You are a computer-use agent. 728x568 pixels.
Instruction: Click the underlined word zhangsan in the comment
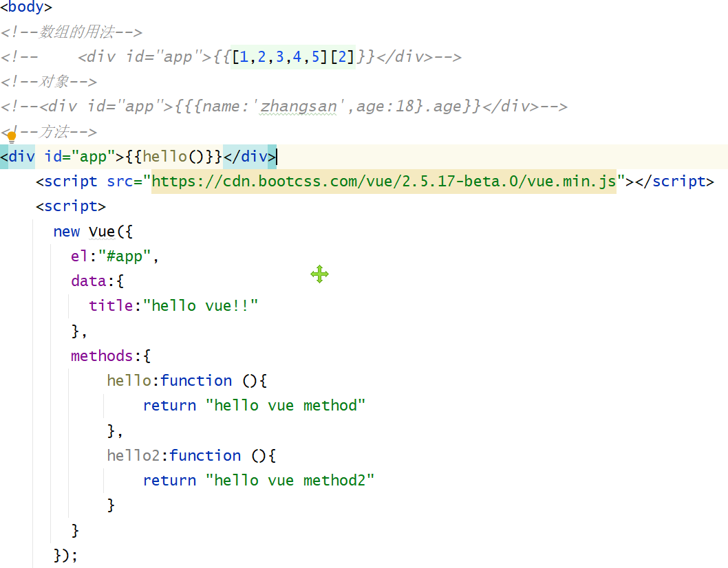[x=298, y=107]
